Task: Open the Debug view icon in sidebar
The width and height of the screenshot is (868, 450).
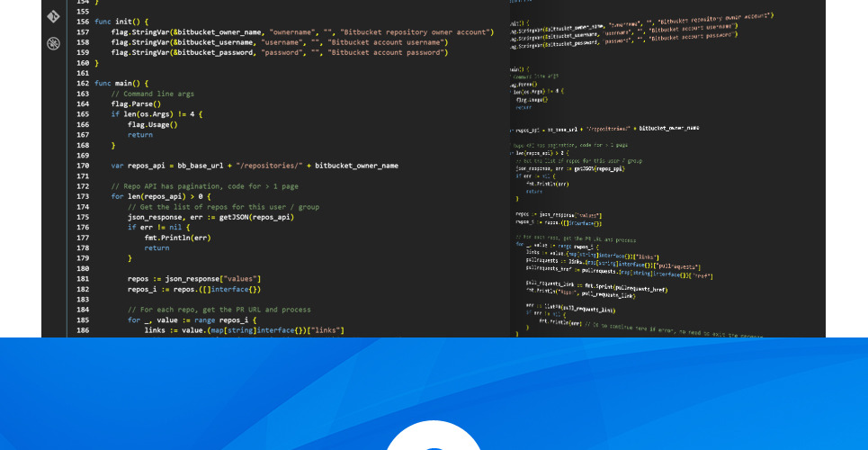Action: pyautogui.click(x=54, y=43)
